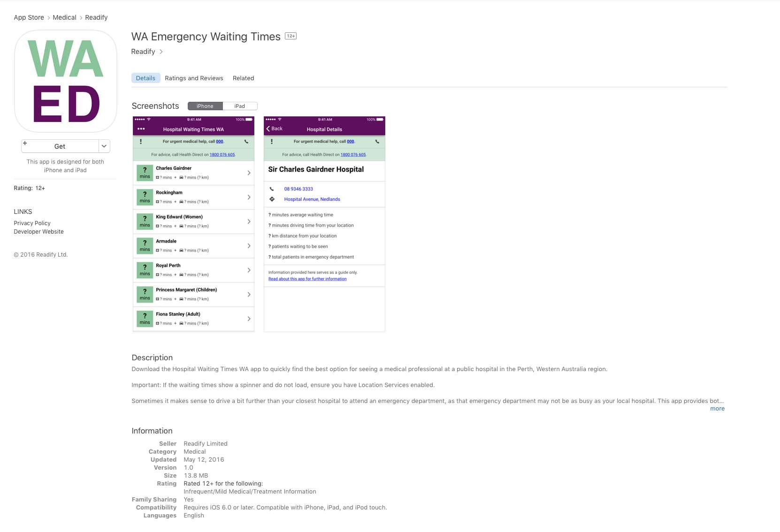Click the Rockingham row chevron
780x532 pixels.
pyautogui.click(x=249, y=197)
